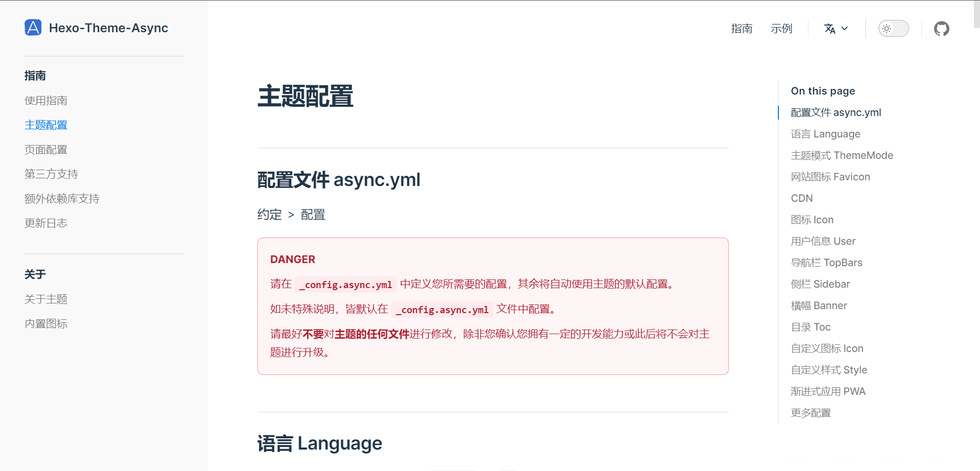
Task: Select 主题配置 in the sidebar
Action: click(46, 125)
